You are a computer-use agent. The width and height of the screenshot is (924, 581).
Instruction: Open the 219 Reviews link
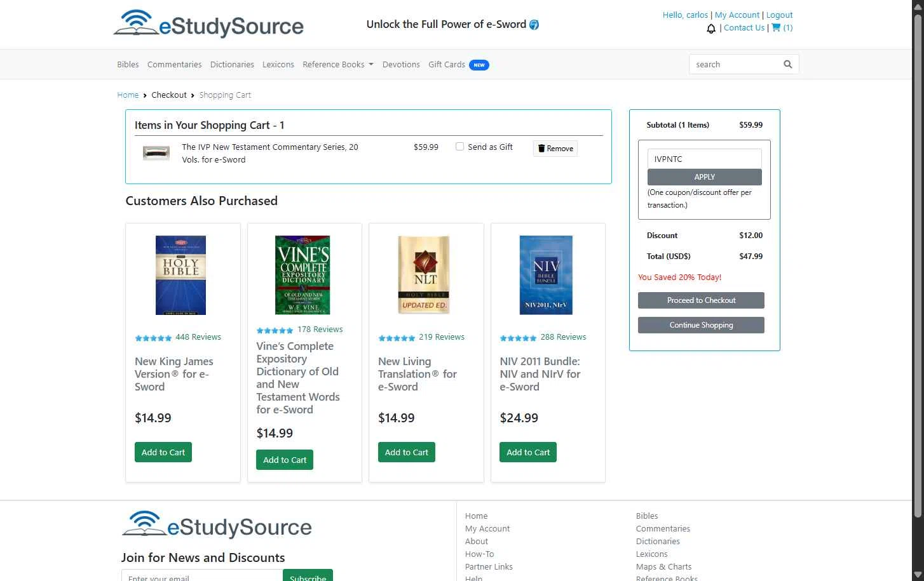click(442, 337)
